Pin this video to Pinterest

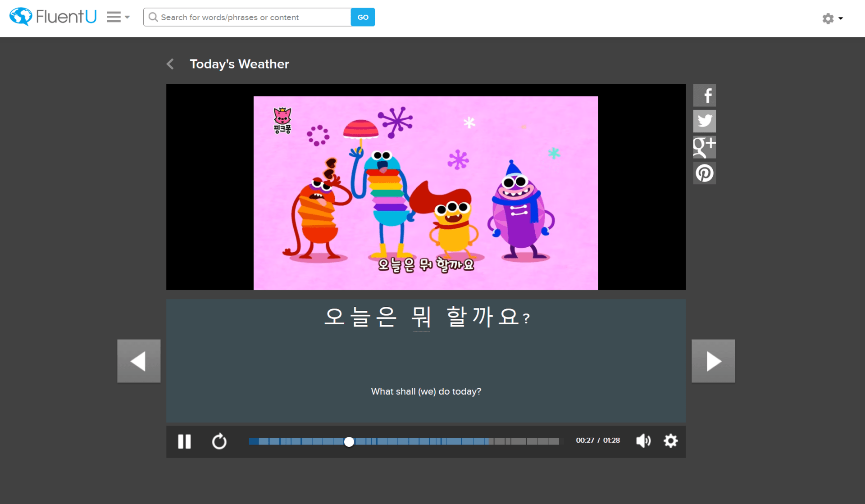coord(705,173)
